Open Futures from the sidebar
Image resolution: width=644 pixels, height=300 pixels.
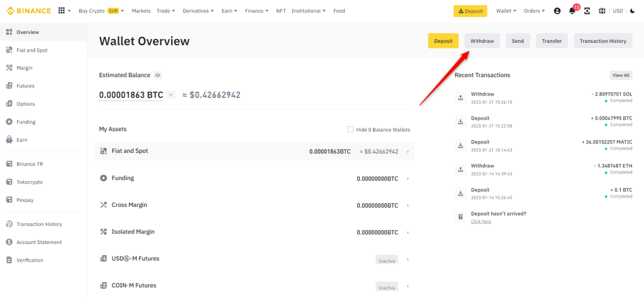click(x=26, y=86)
